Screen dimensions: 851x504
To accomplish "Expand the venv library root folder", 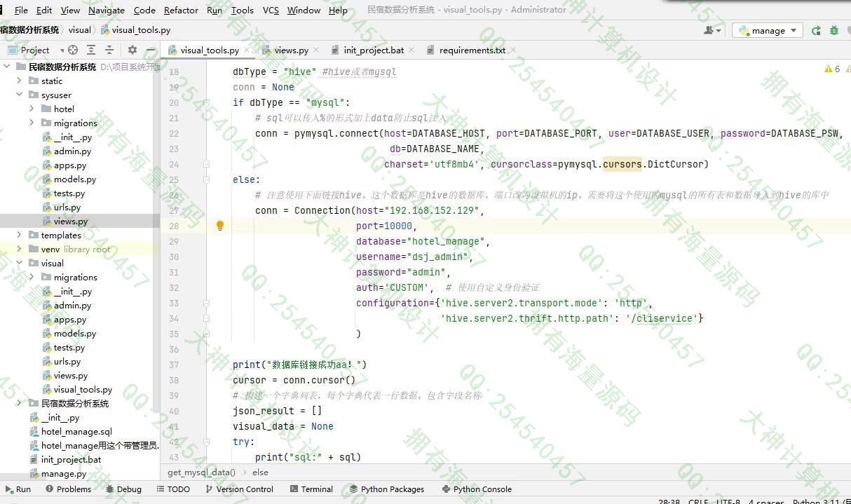I will [20, 249].
